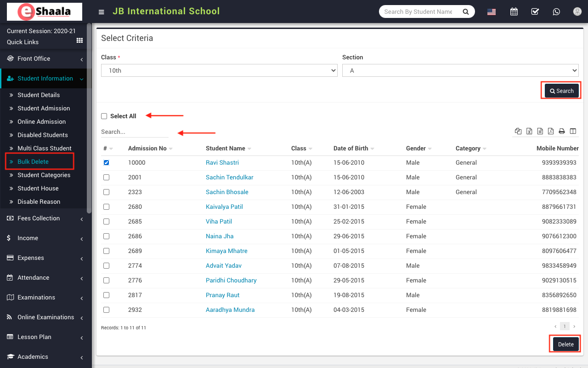Open WhatsApp icon in top bar
Image resolution: width=588 pixels, height=368 pixels.
click(556, 12)
